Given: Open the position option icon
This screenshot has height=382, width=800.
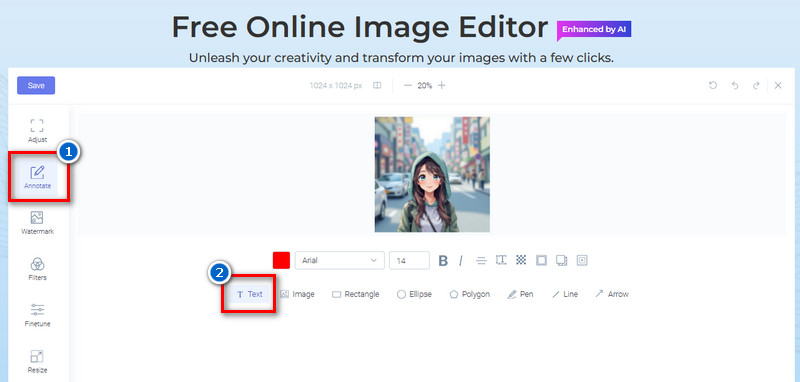Looking at the screenshot, I should pyautogui.click(x=582, y=260).
